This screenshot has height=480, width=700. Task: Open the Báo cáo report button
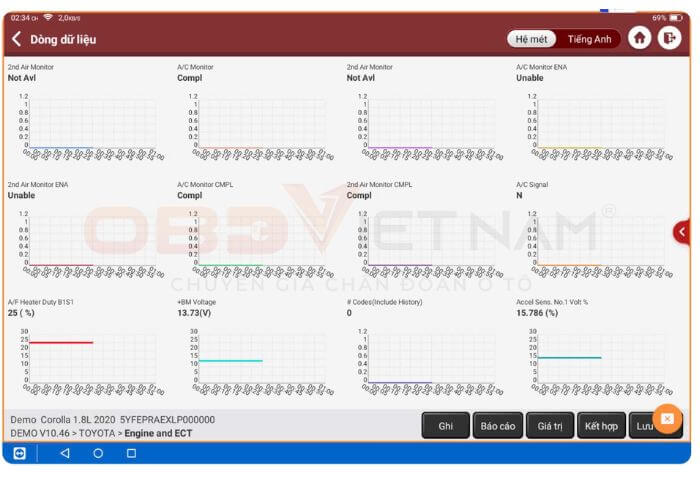click(x=498, y=426)
